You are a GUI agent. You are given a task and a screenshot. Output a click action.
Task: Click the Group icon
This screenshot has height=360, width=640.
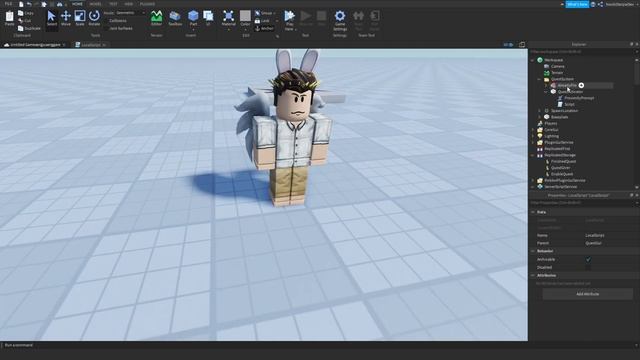(257, 13)
